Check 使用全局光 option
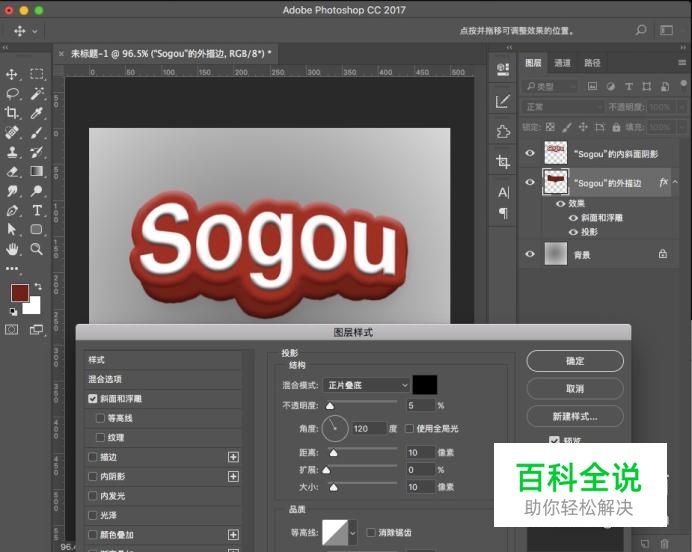The image size is (692, 552). pos(409,428)
